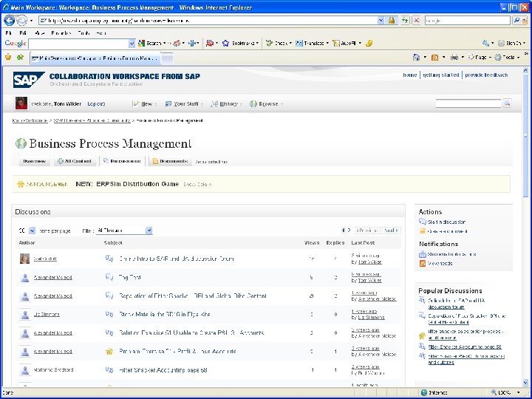Click in the address bar URL field

point(208,21)
